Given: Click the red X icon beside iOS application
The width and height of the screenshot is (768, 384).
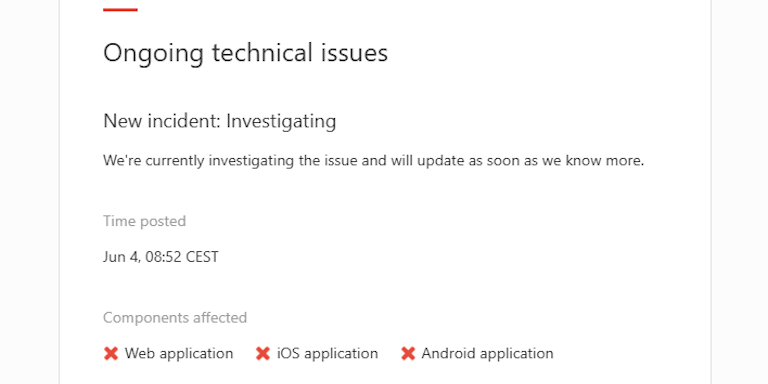Looking at the screenshot, I should click(263, 353).
